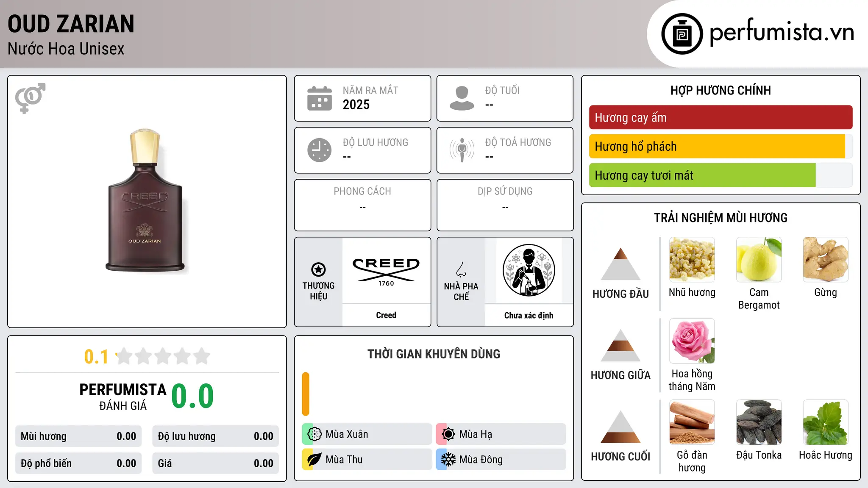Select the Hoắc Hương note image
Screen dimensions: 868x488
[826, 422]
